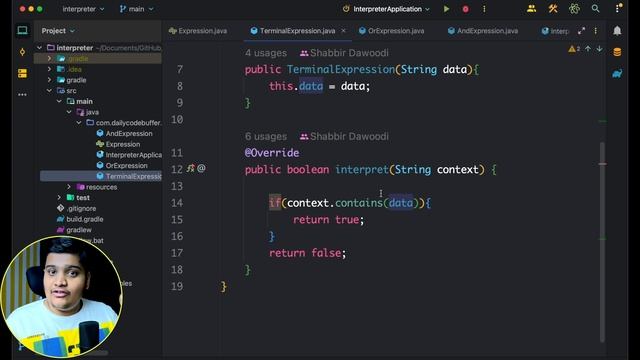This screenshot has height=360, width=640.
Task: Open the build tools hammer icon
Action: coord(553,8)
